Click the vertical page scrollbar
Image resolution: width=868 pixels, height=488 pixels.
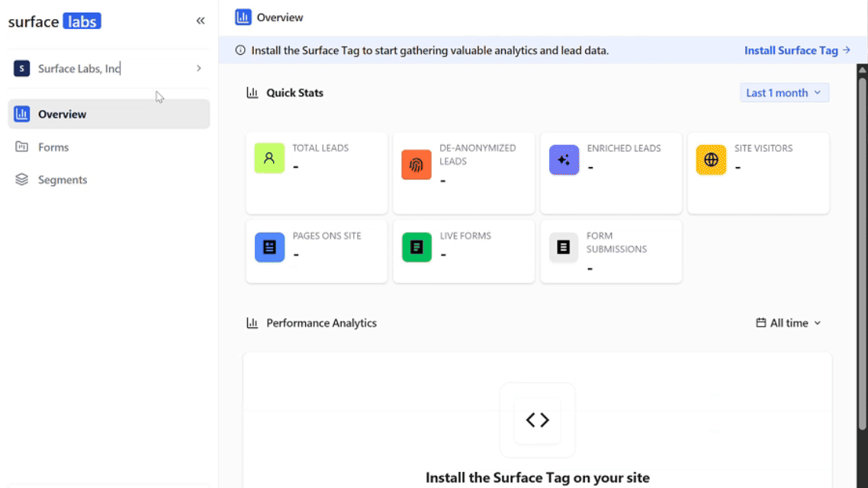tap(862, 252)
